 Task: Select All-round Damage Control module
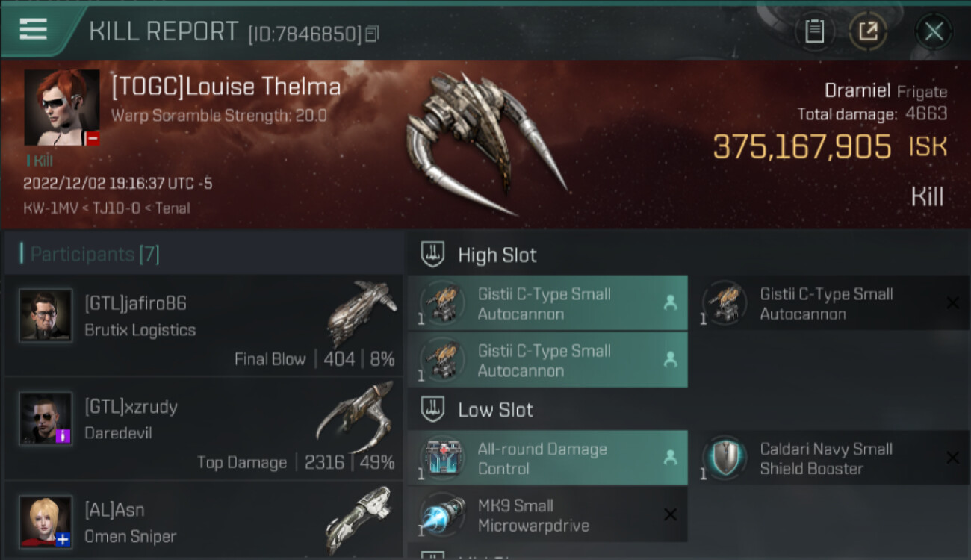547,458
